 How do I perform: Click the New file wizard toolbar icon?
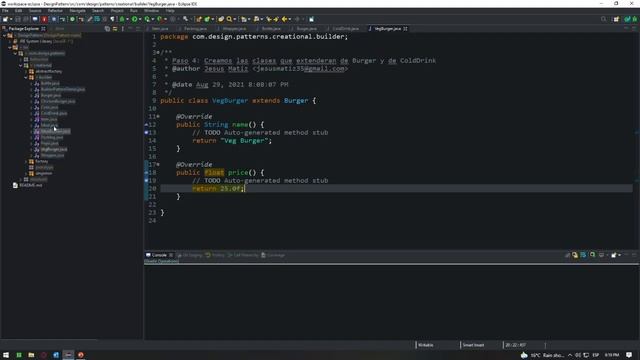pyautogui.click(x=5, y=19)
